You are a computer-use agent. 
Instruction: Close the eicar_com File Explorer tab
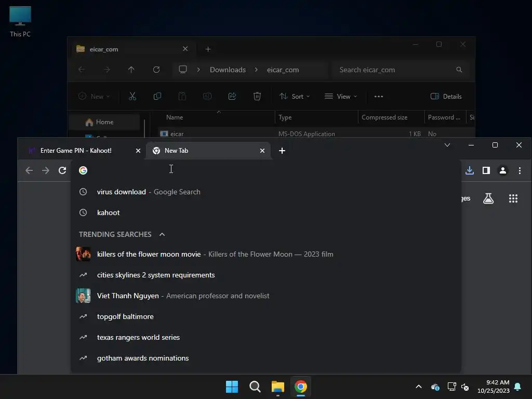click(185, 49)
